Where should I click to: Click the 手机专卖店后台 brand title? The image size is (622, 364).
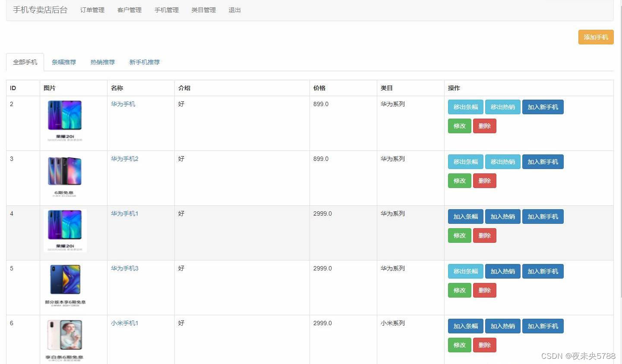click(40, 10)
